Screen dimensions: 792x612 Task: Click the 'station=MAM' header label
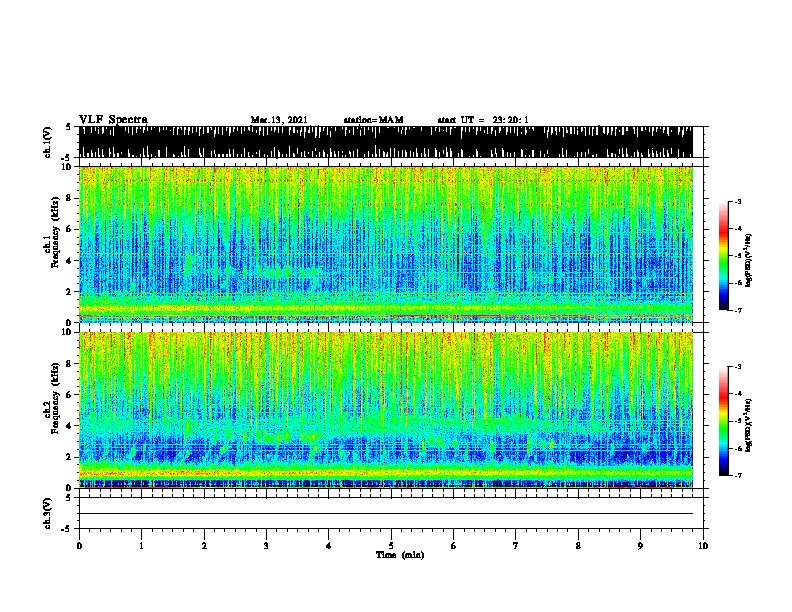coord(373,120)
